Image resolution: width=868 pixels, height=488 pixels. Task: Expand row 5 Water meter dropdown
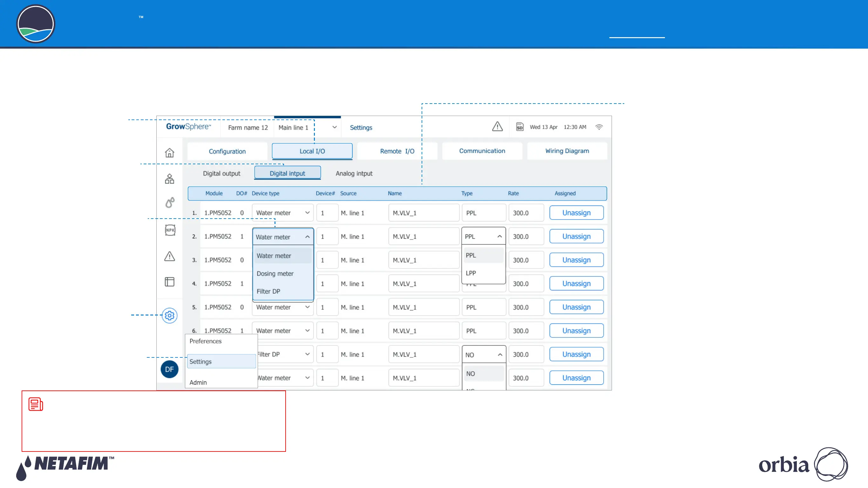(283, 307)
